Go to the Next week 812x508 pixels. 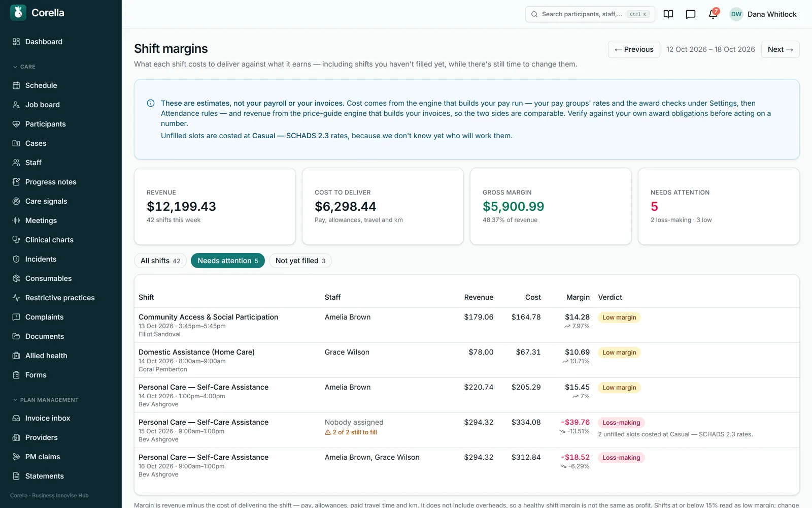point(781,49)
